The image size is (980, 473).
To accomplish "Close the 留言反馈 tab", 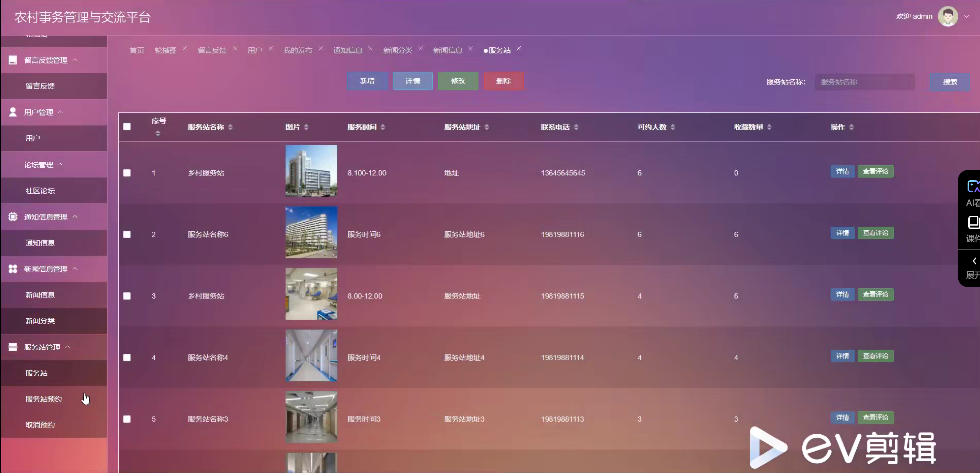I will (x=235, y=48).
